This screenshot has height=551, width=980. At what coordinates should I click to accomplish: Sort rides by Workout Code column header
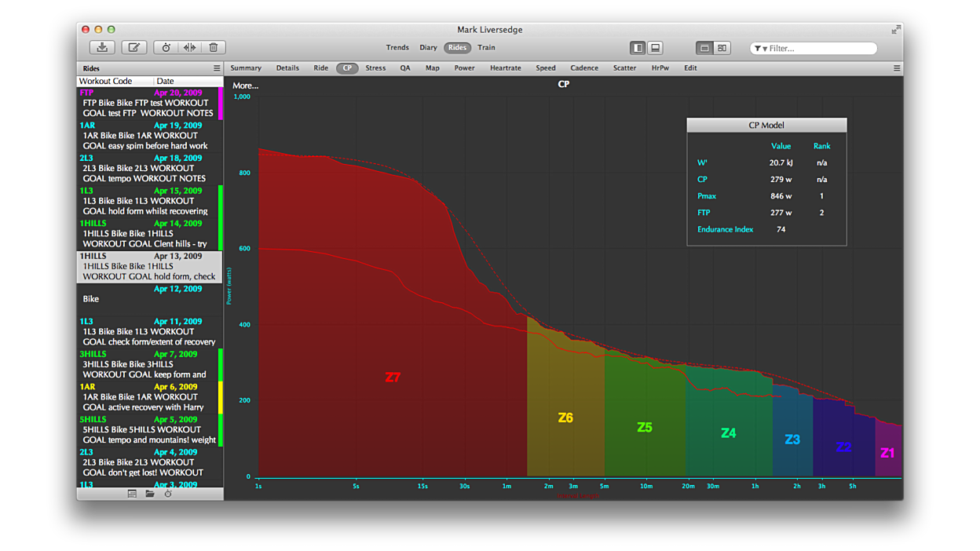click(106, 81)
